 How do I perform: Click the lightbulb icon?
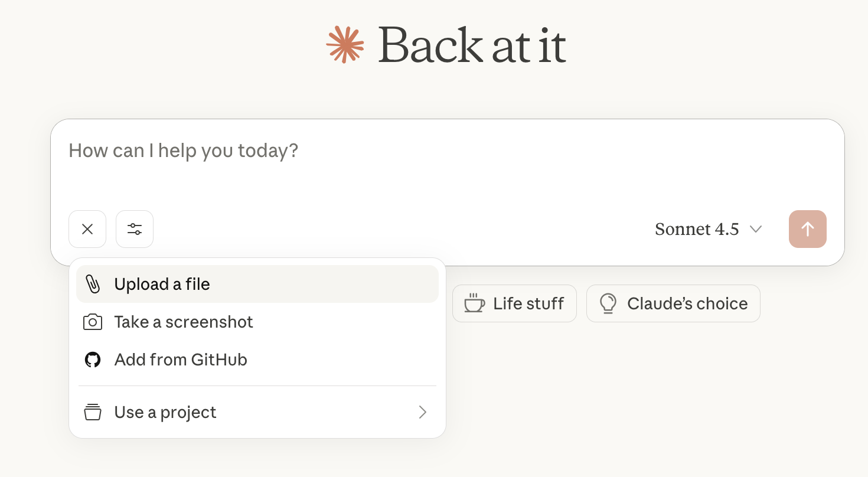(x=607, y=303)
